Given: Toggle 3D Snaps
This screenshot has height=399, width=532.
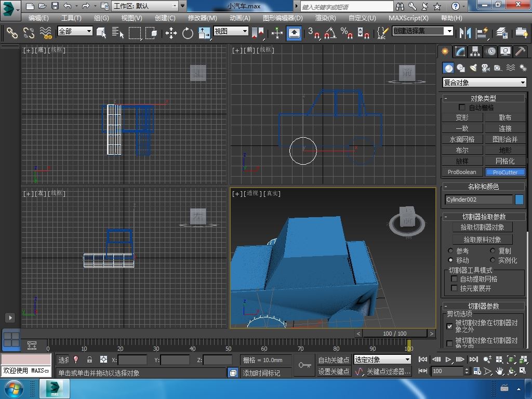Looking at the screenshot, I should click(x=314, y=33).
